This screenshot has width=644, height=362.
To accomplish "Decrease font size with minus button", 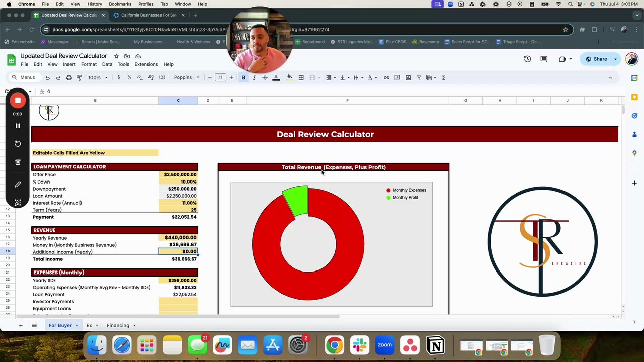I will click(x=210, y=77).
